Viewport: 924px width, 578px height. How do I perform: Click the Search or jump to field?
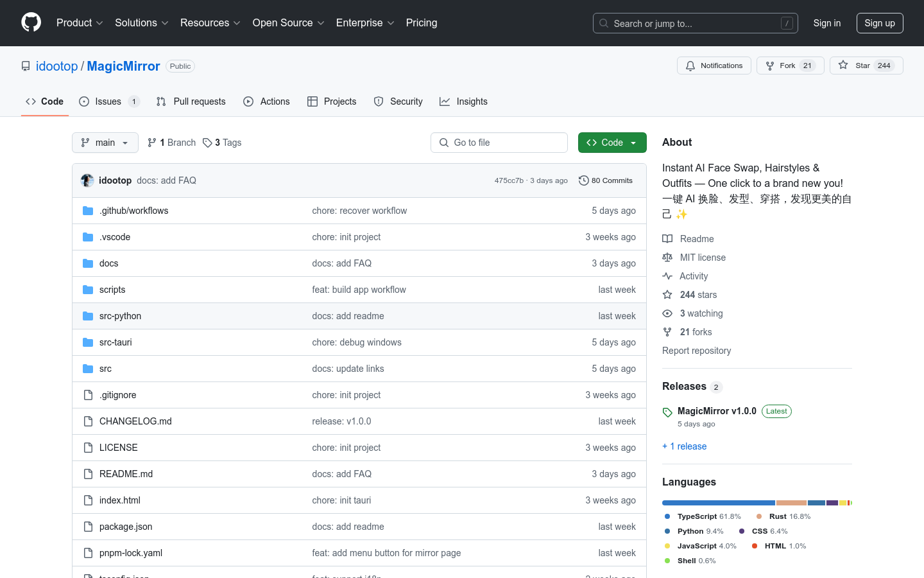click(x=696, y=23)
